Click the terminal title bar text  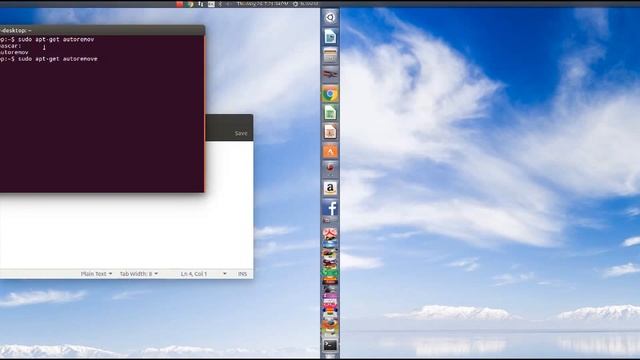(x=16, y=31)
